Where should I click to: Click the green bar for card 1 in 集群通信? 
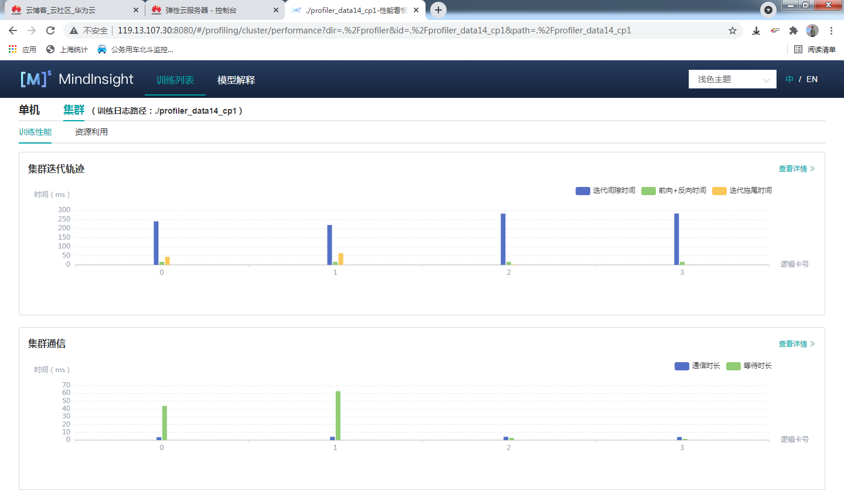(338, 416)
